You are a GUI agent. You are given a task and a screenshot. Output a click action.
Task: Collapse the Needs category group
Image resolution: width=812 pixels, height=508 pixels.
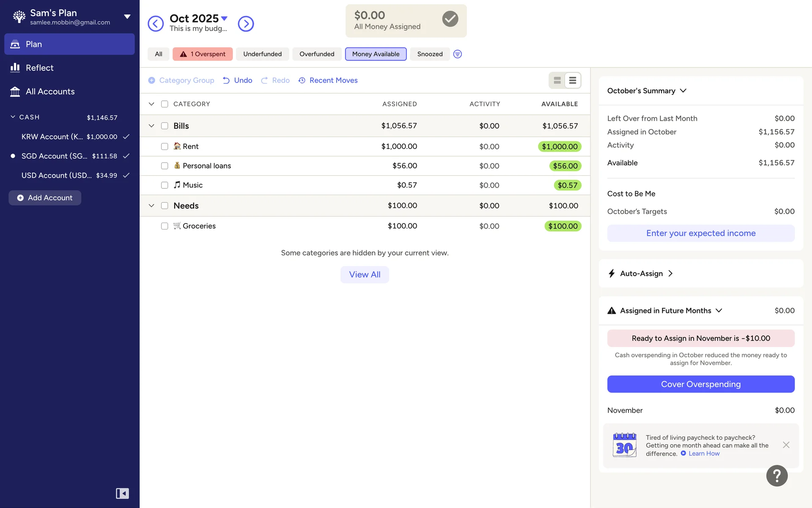click(x=151, y=206)
